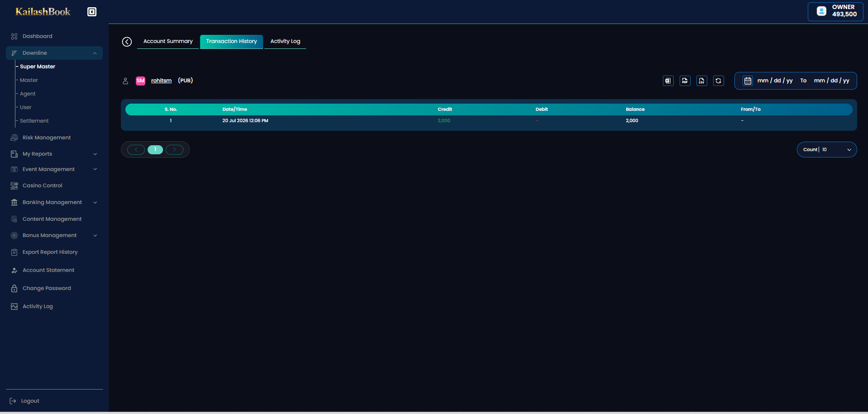Set the end date field after To

[832, 81]
